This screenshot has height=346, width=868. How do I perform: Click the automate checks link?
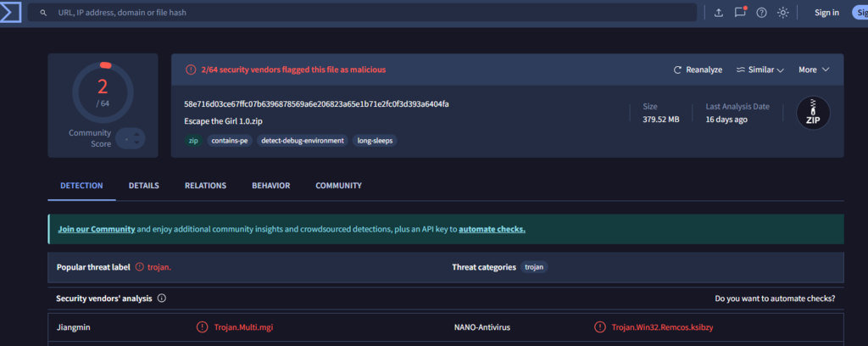[x=492, y=229]
